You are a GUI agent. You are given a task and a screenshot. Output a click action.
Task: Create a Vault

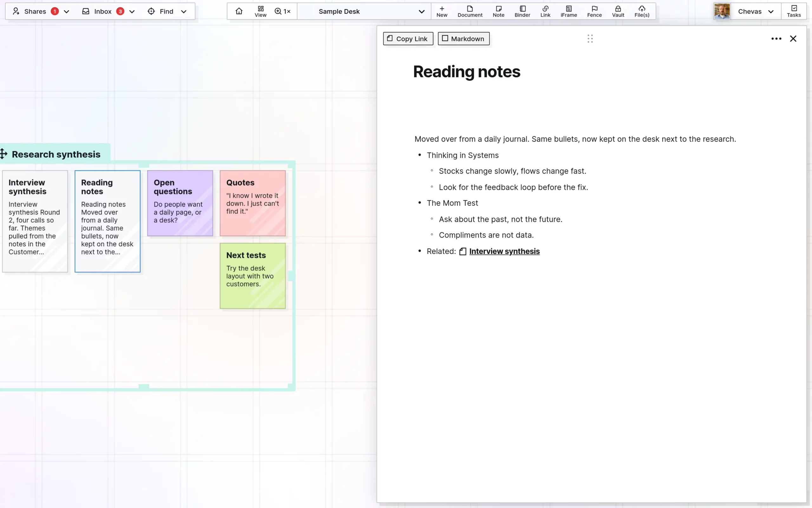point(618,11)
